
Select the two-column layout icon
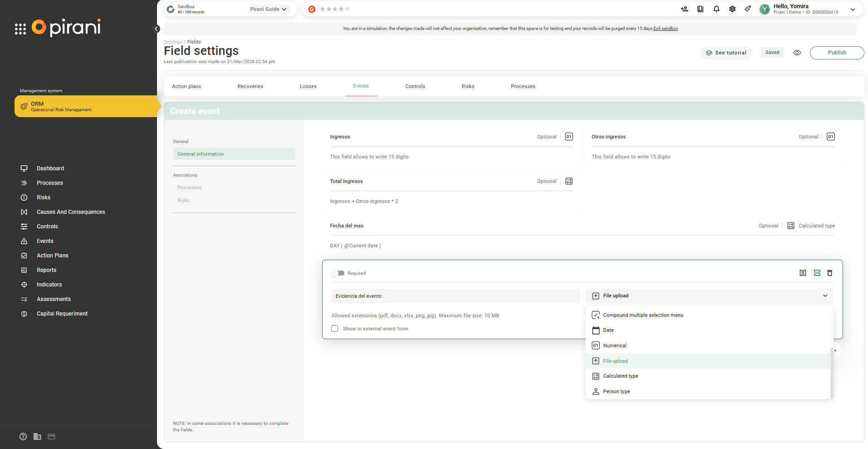pos(803,273)
